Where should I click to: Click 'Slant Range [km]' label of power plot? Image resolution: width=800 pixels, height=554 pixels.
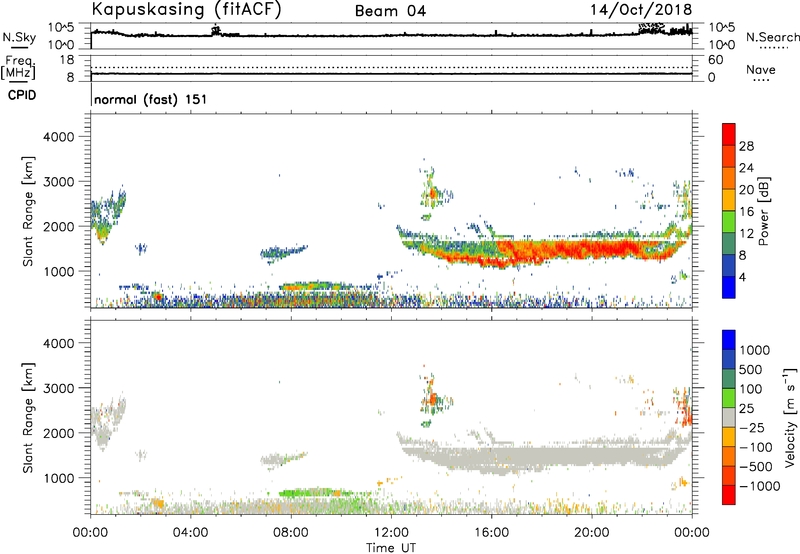coord(28,211)
